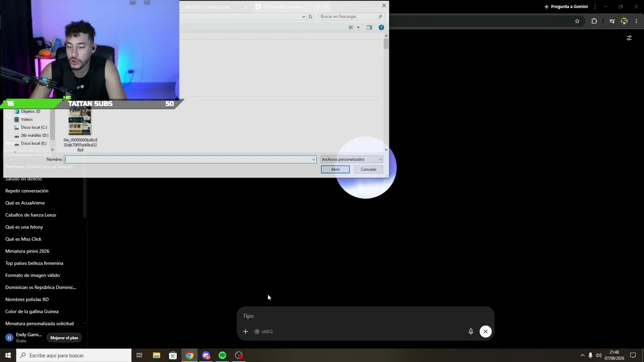Screen dimensions: 644x362
Task: Open the Chrome extensions puzzle icon
Action: pyautogui.click(x=594, y=21)
